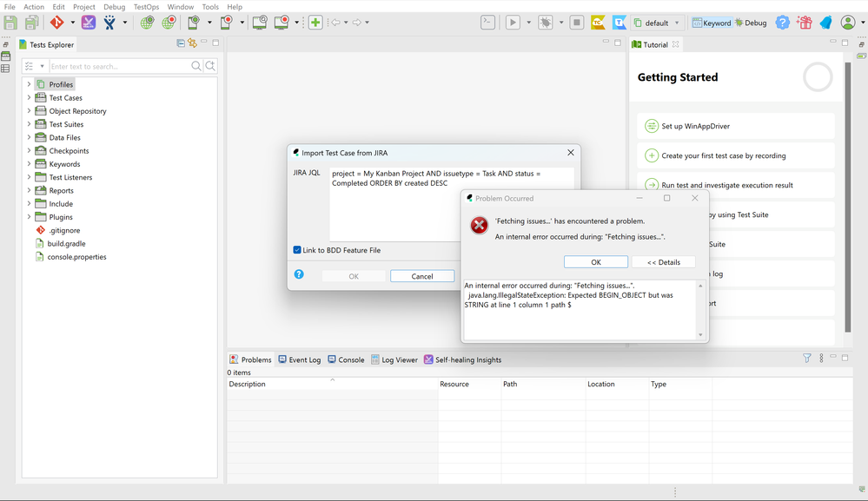Click the user account avatar icon
Screen dimensions: 868x501
[848, 23]
